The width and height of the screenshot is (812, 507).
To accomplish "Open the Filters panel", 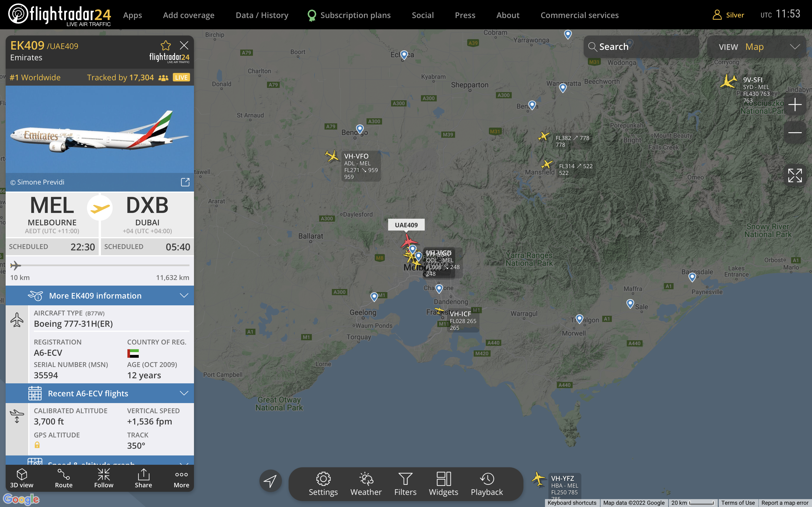I will (x=405, y=484).
